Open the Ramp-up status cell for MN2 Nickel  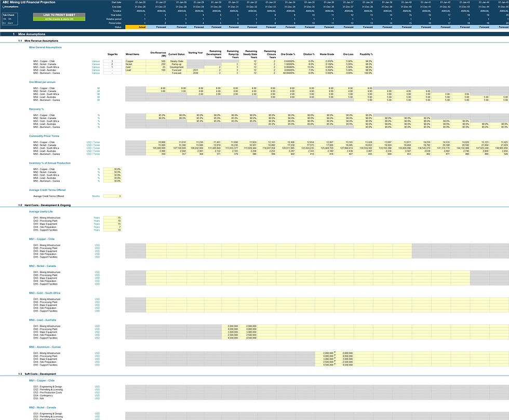(177, 64)
